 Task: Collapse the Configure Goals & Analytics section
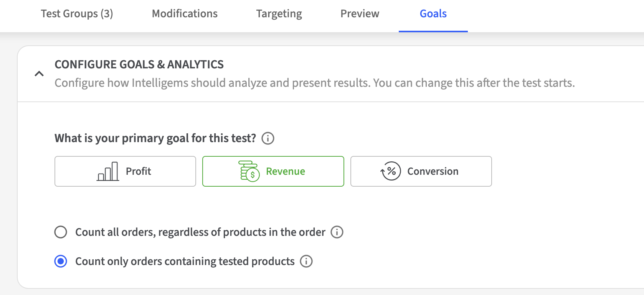39,74
